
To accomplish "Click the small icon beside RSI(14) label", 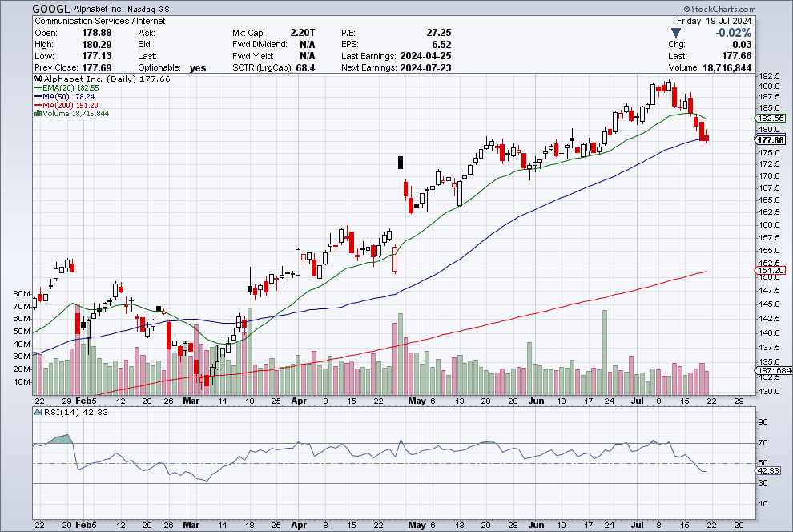I will click(x=38, y=412).
